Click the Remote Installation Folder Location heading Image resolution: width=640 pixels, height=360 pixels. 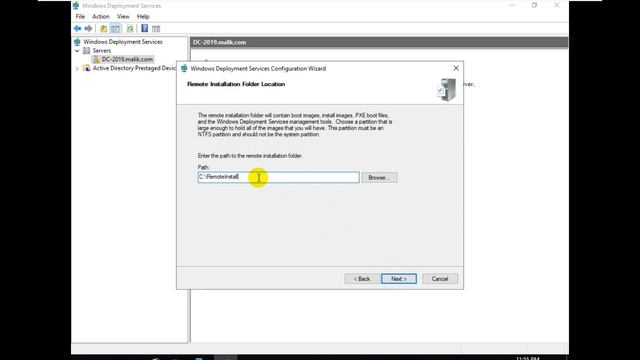click(236, 84)
